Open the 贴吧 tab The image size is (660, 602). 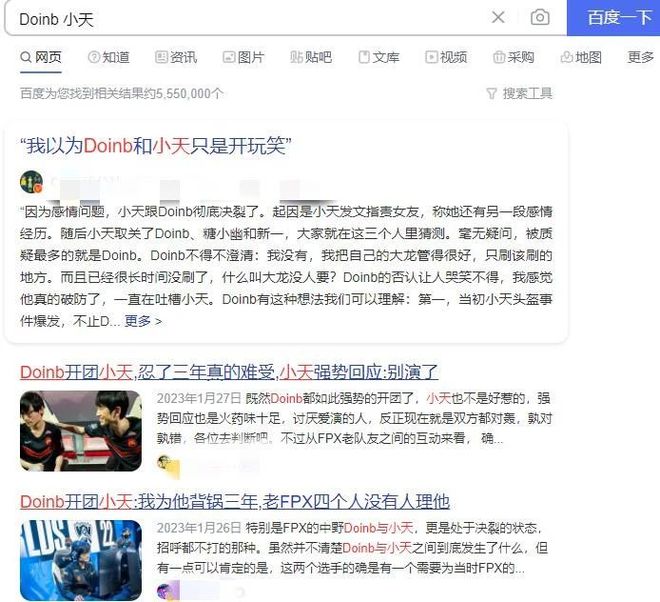point(311,57)
